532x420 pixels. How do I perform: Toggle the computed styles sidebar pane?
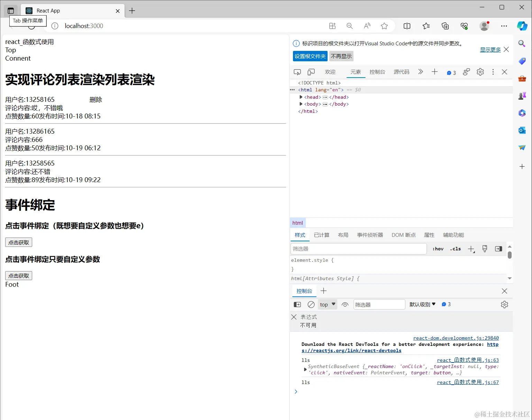click(x=498, y=249)
